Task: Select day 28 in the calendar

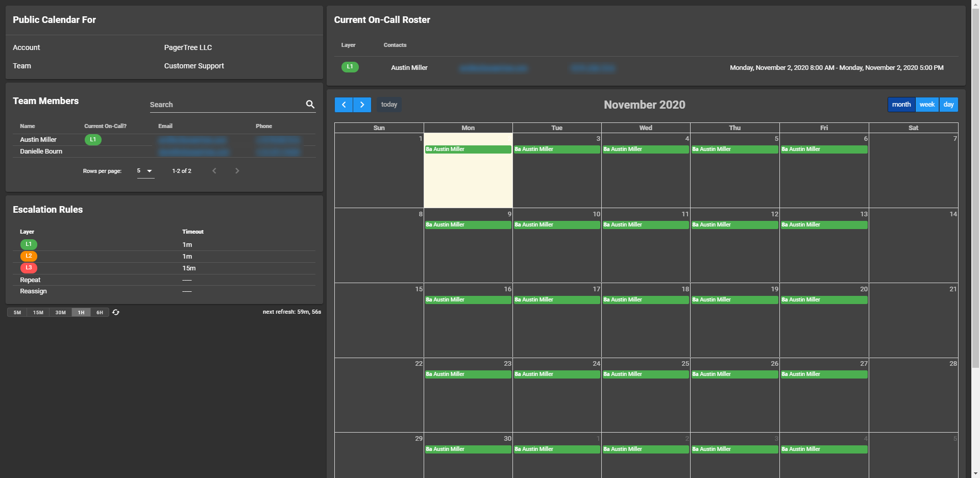Action: 914,395
